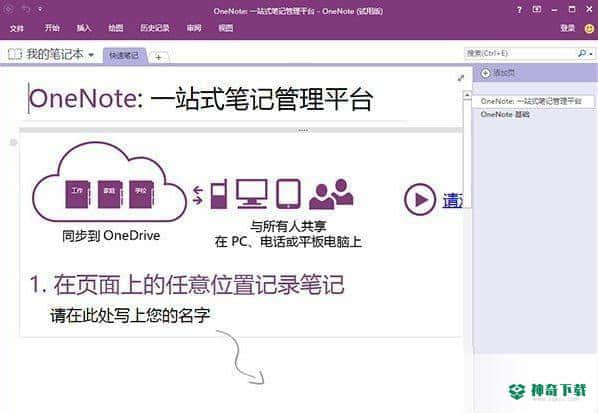The image size is (598, 413).
Task: Click the sync arrows icon beside cloud
Action: (198, 195)
